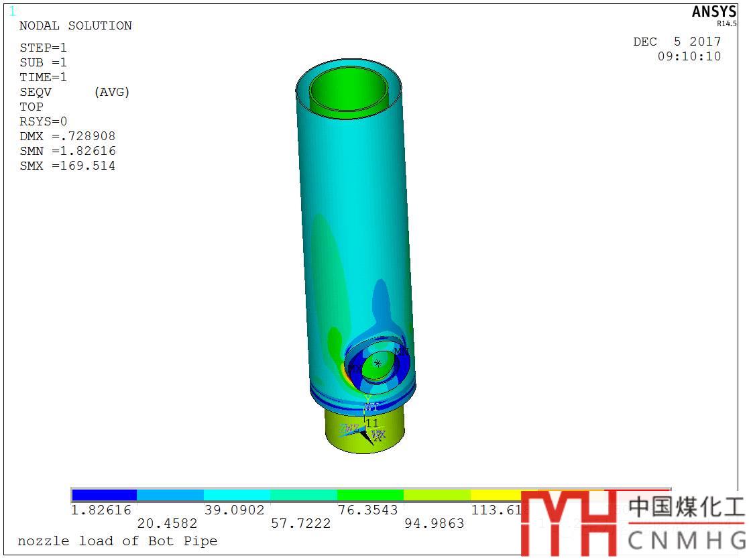The height and width of the screenshot is (560, 749).
Task: Click the MN minimum stress marker on nozzle
Action: [x=402, y=351]
